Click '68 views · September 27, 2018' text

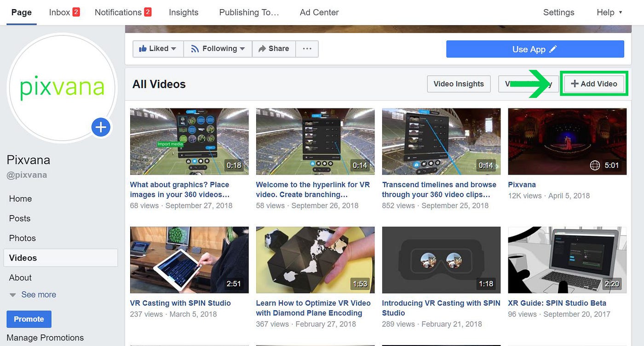(x=181, y=205)
